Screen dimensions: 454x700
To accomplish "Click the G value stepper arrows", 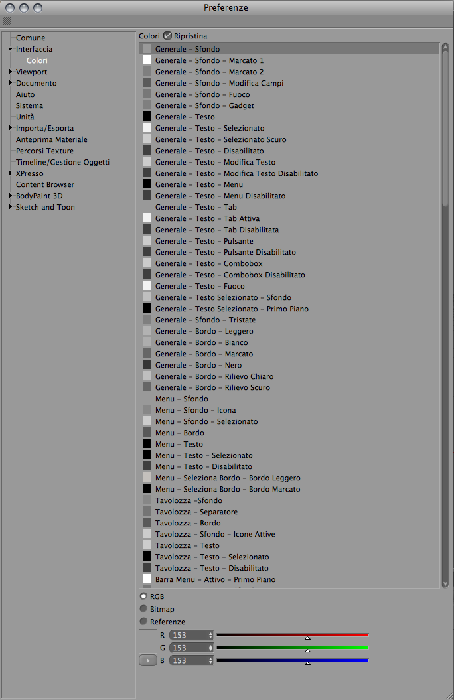I will point(211,647).
